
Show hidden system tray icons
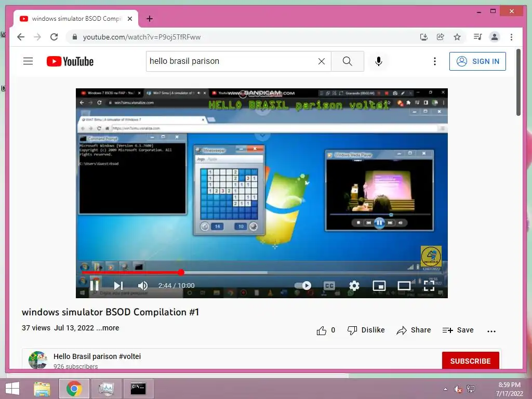[445, 389]
